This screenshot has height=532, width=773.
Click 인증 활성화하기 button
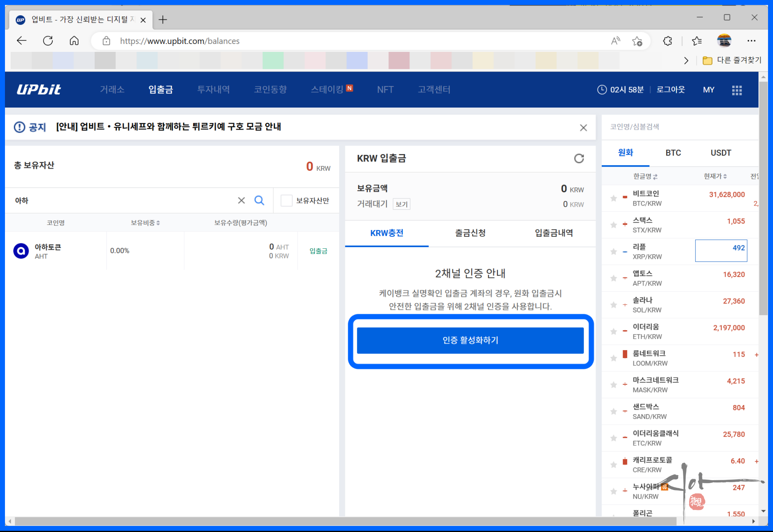pos(470,340)
